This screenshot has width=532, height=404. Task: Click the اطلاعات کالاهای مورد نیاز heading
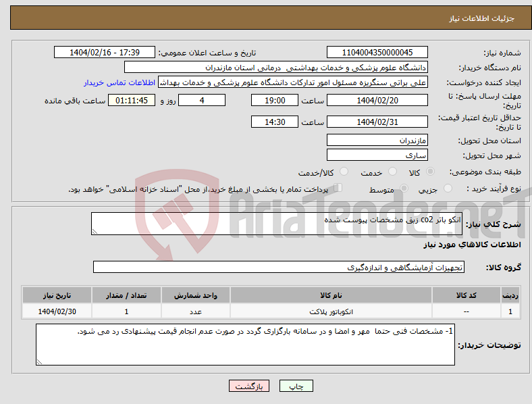[472, 245]
